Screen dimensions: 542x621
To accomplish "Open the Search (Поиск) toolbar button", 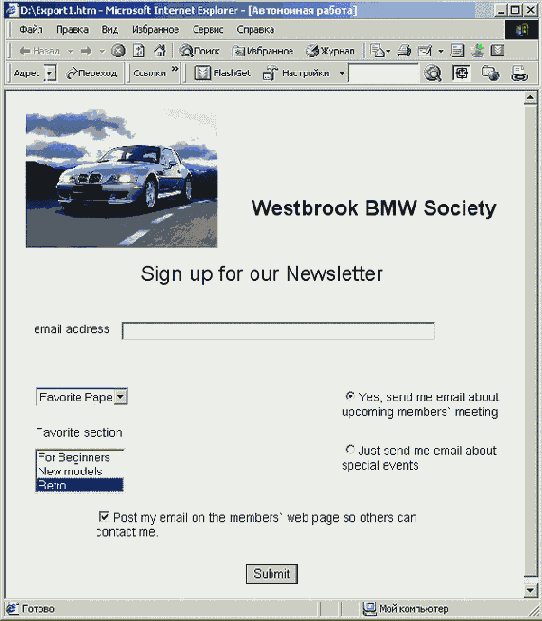I will tap(200, 51).
